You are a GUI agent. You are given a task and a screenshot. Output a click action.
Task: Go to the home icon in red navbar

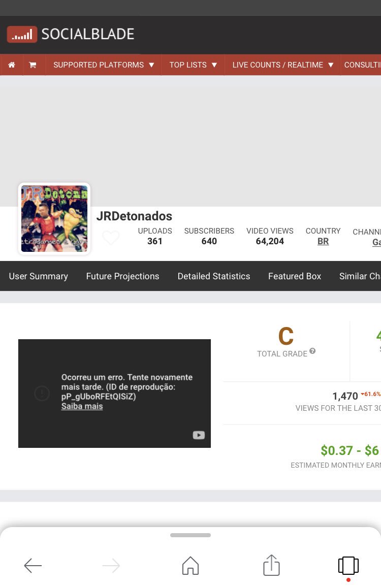tap(12, 65)
